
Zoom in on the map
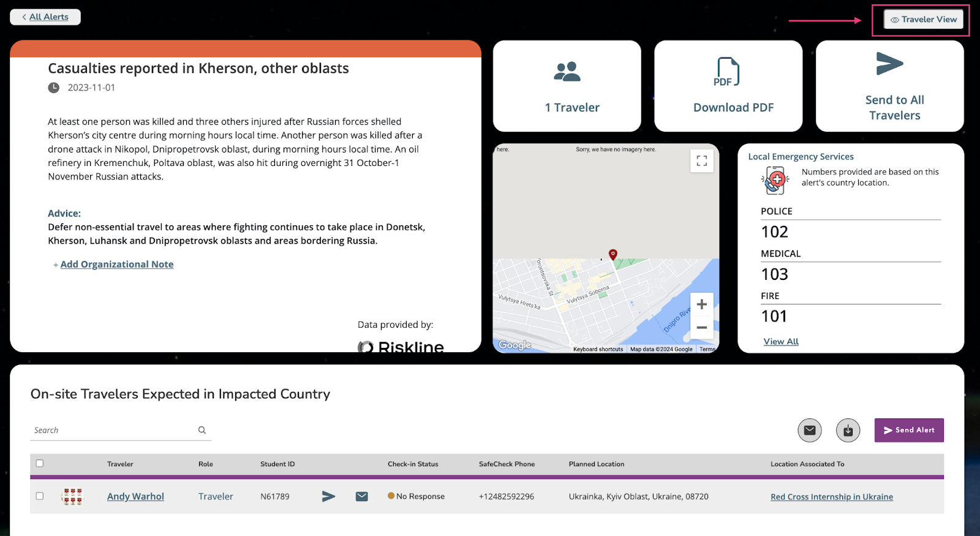click(702, 304)
